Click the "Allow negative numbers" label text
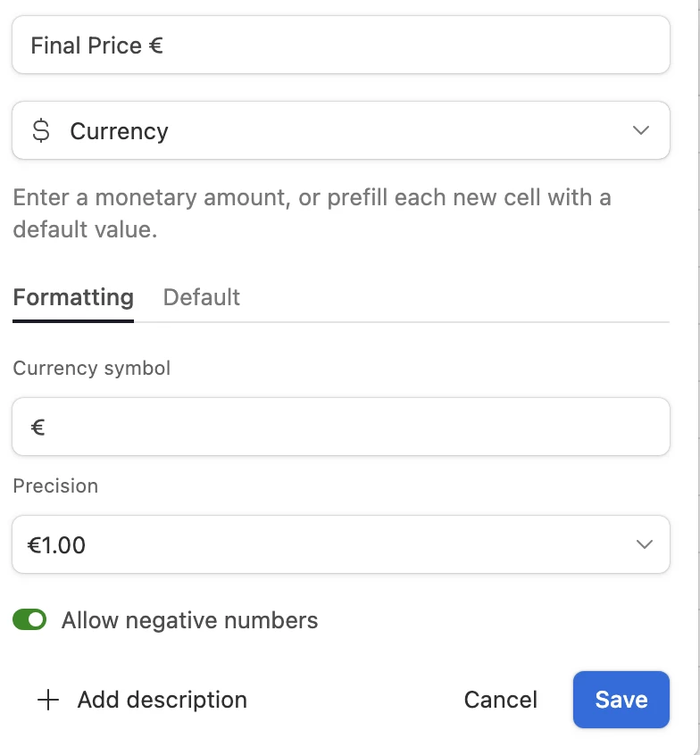Image resolution: width=700 pixels, height=755 pixels. click(x=189, y=620)
